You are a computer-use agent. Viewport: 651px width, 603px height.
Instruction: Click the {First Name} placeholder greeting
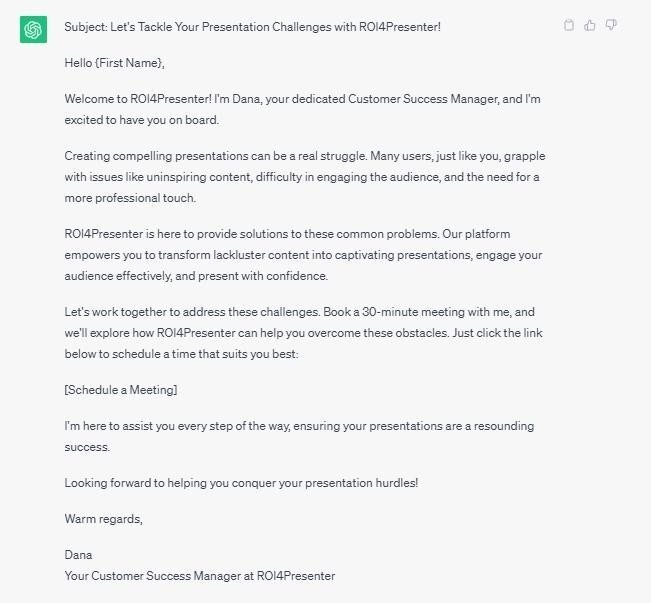pos(115,63)
